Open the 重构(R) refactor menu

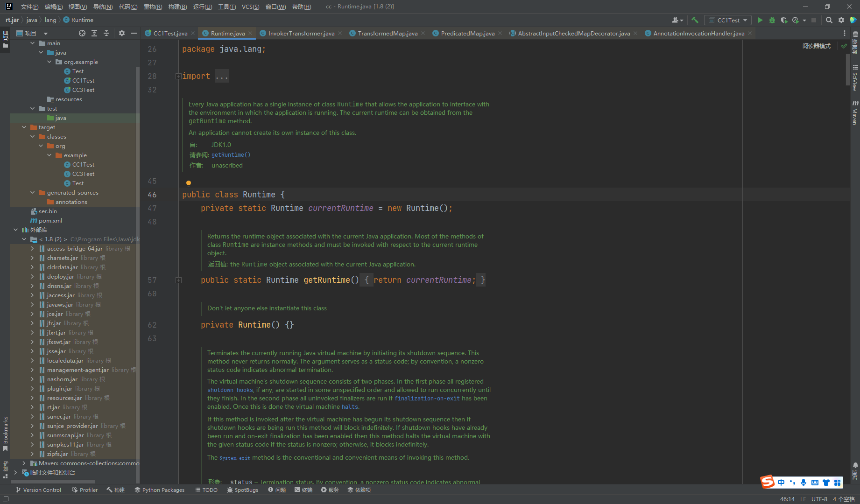[x=153, y=7]
